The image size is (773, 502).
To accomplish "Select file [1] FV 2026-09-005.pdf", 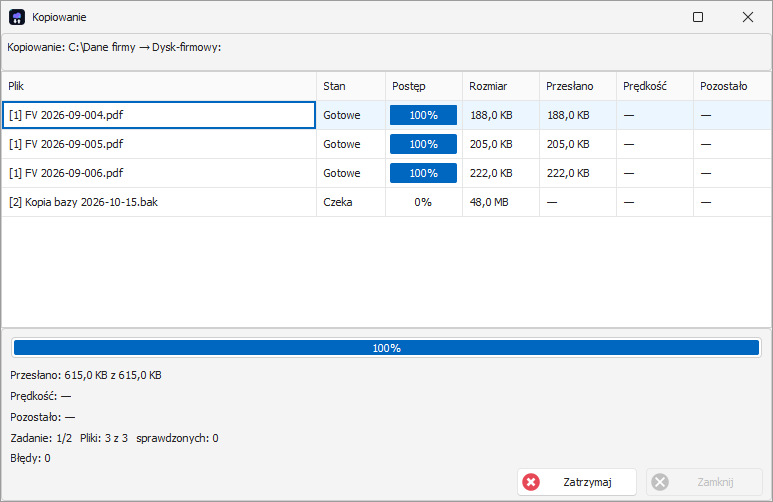I will tap(159, 144).
